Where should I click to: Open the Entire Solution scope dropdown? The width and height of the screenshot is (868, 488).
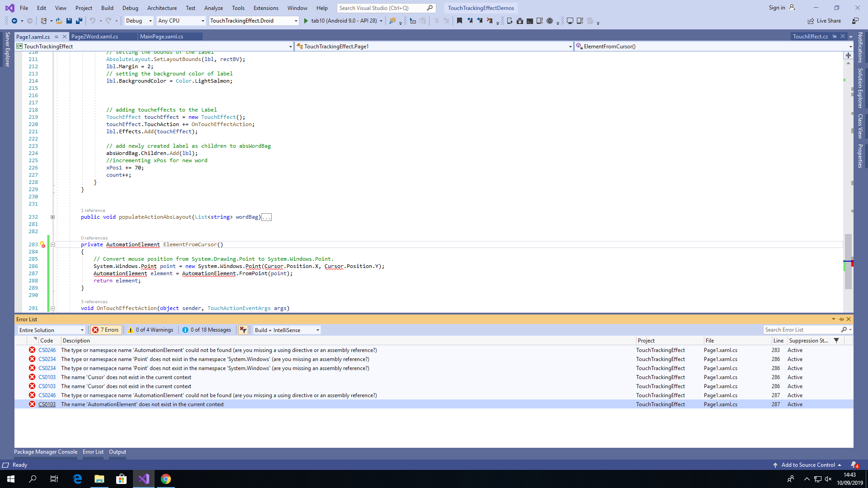[52, 330]
